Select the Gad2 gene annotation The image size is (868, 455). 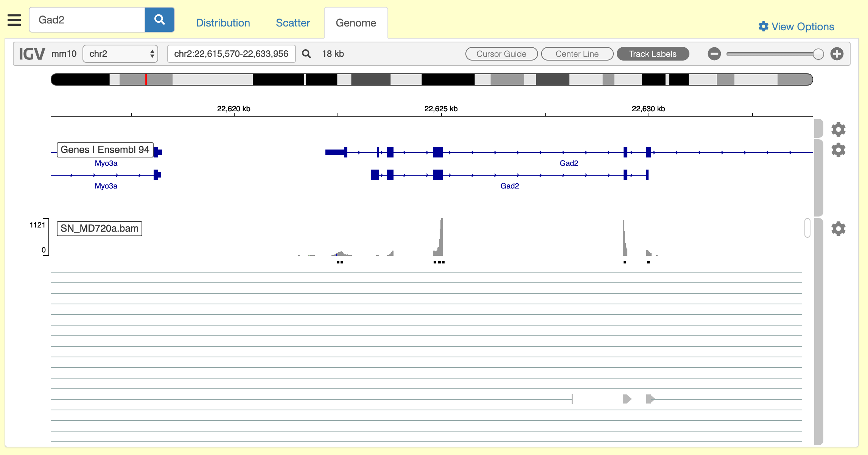pos(569,163)
